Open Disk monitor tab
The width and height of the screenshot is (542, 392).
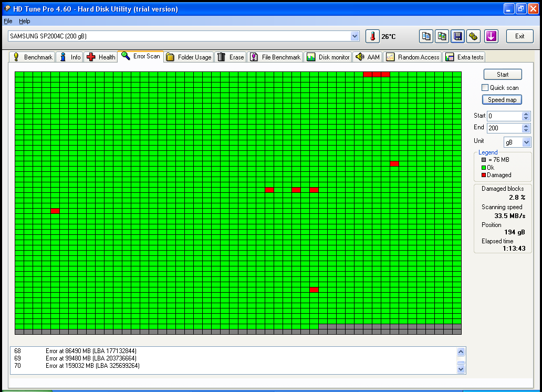point(328,57)
